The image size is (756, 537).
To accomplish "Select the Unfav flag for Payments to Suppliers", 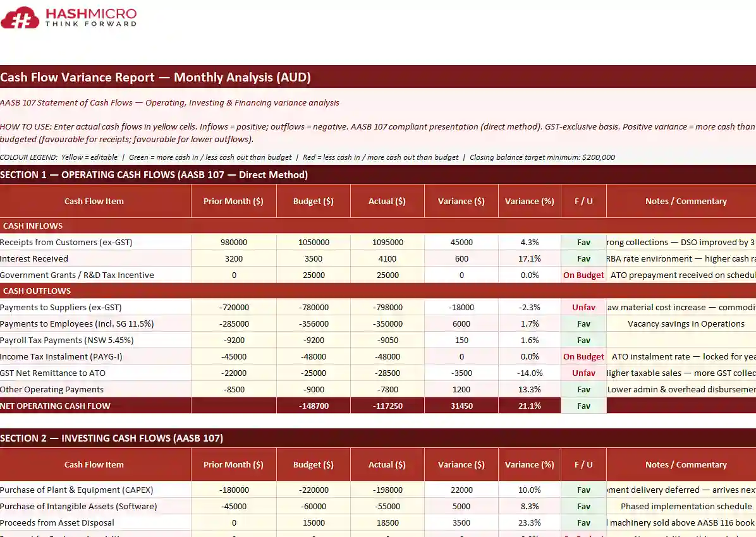I will coord(583,307).
